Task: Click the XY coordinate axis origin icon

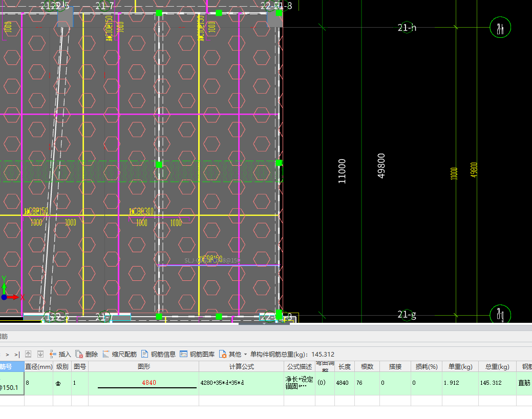Action: click(4, 297)
